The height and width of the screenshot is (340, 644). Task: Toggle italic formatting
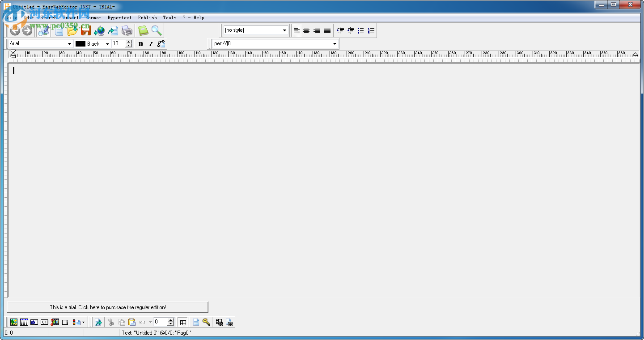tap(151, 44)
